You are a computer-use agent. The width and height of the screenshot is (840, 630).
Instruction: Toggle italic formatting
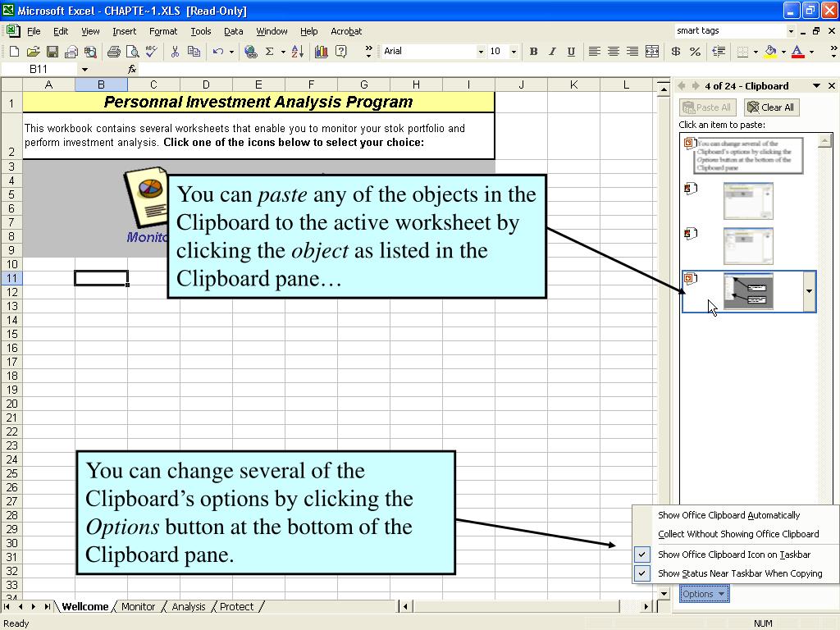[552, 52]
